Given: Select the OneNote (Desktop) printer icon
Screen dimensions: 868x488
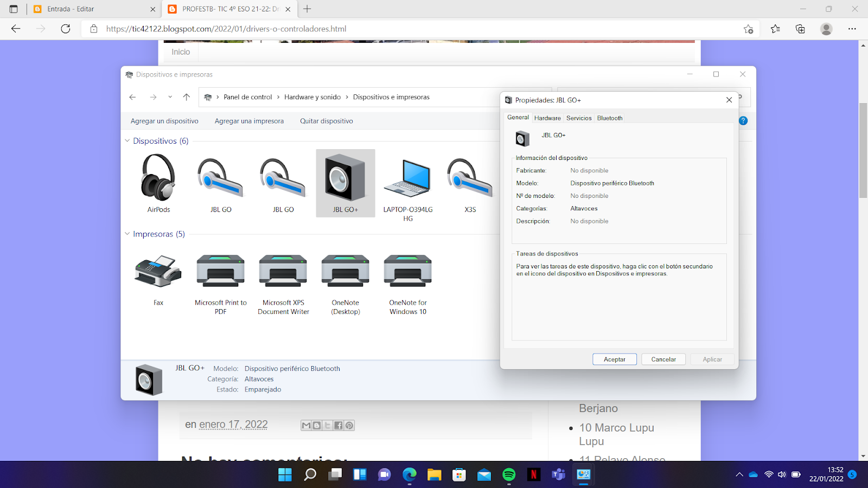Looking at the screenshot, I should click(x=346, y=271).
